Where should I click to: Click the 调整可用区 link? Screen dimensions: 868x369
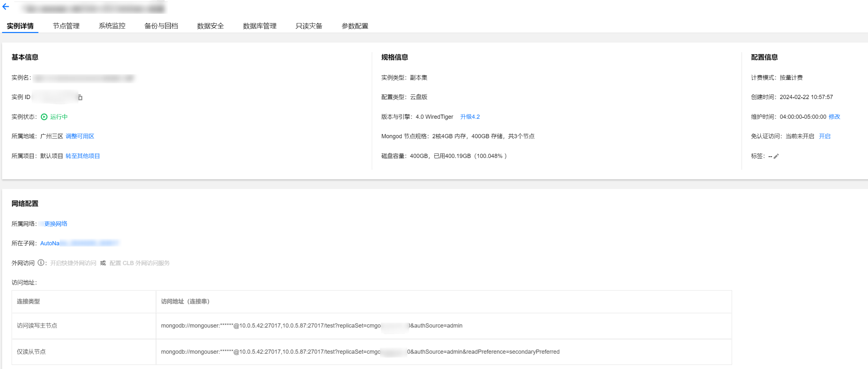tap(80, 136)
